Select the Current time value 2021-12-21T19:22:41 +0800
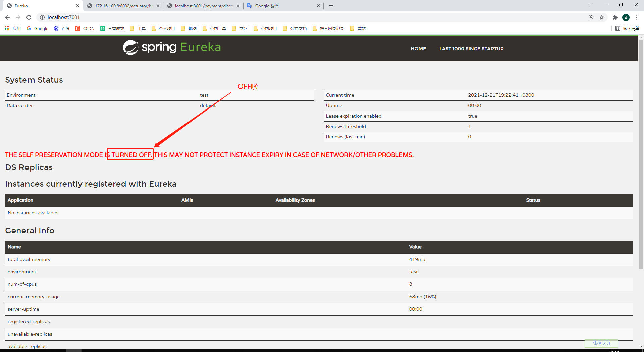Screen dimensions: 644x352 (x=501, y=95)
